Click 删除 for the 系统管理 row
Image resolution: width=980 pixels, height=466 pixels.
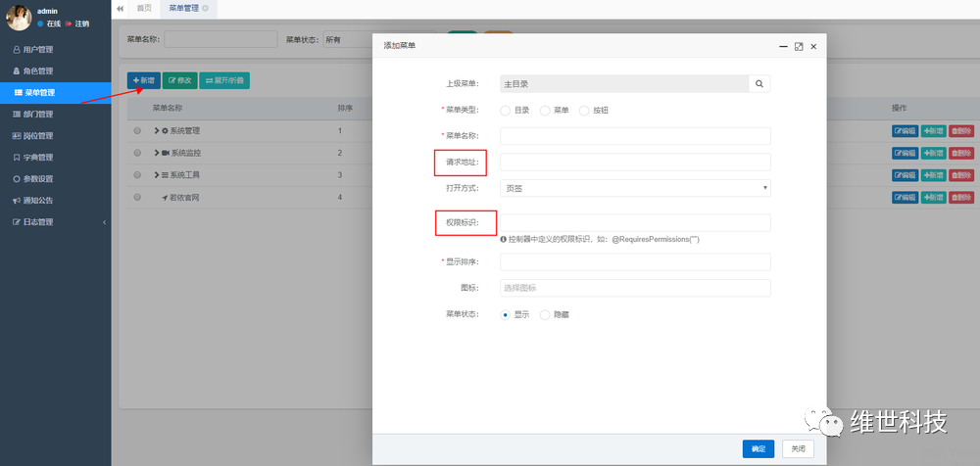[x=961, y=131]
